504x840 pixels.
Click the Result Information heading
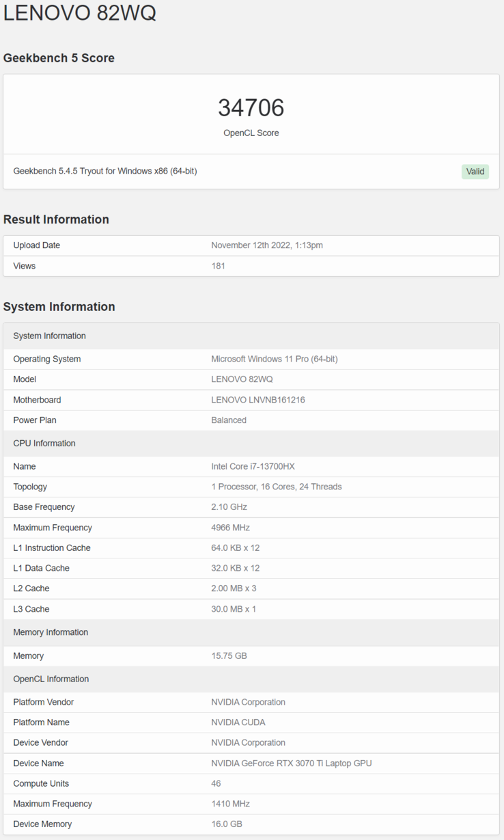pos(56,219)
